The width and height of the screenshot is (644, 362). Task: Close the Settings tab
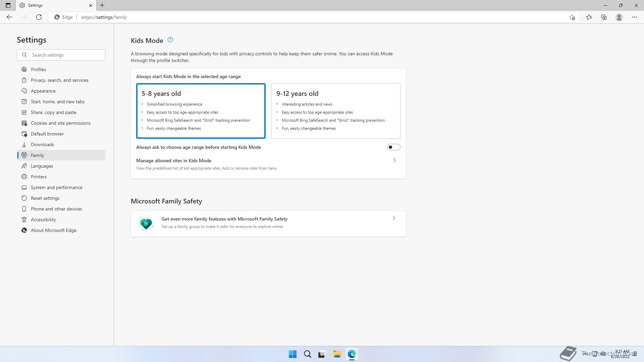tap(91, 5)
